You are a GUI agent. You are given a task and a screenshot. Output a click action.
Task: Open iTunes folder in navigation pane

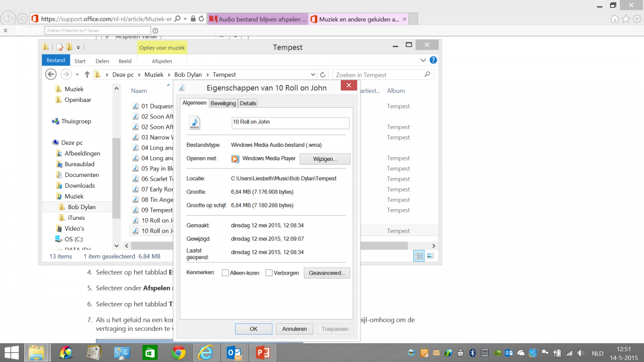76,218
